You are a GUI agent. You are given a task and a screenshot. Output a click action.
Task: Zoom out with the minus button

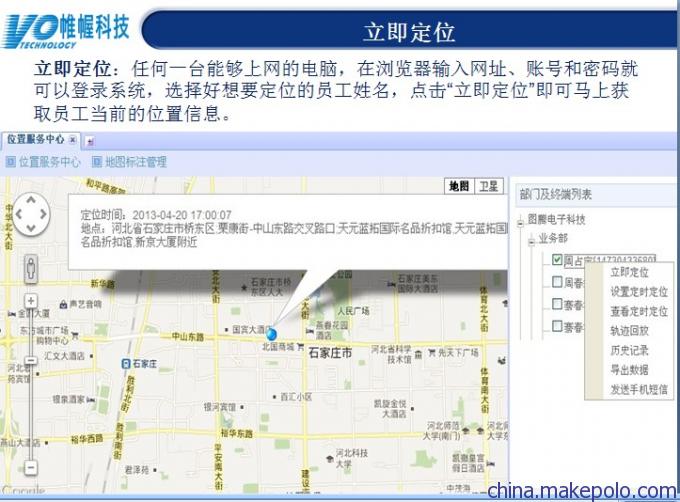tap(31, 468)
